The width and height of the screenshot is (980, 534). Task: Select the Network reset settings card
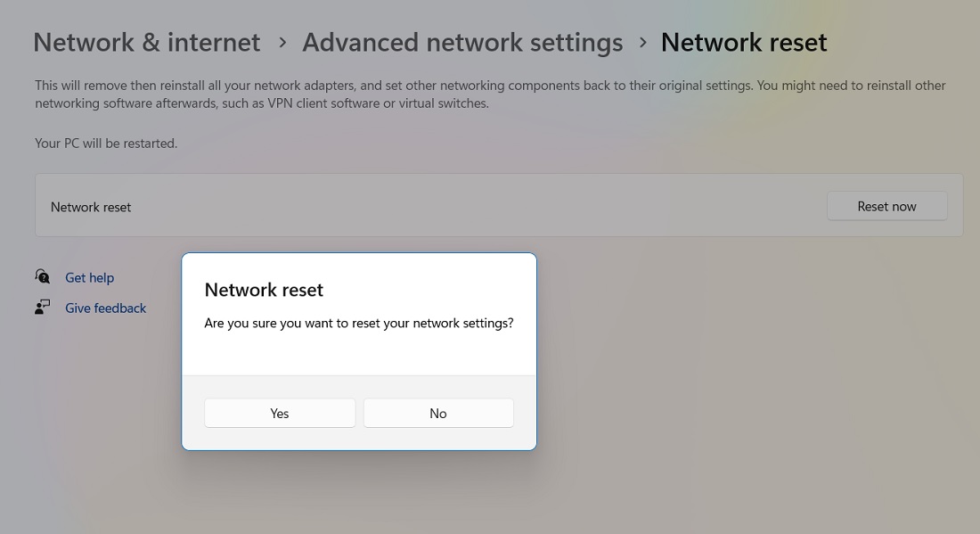click(x=498, y=205)
